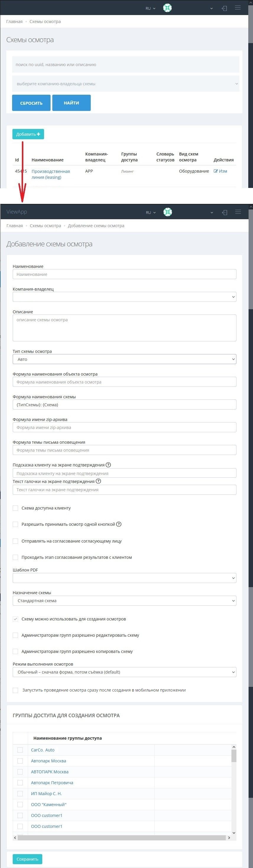The height and width of the screenshot is (868, 253).
Task: Open the Режим выполнения осмотров dropdown
Action: [124, 672]
